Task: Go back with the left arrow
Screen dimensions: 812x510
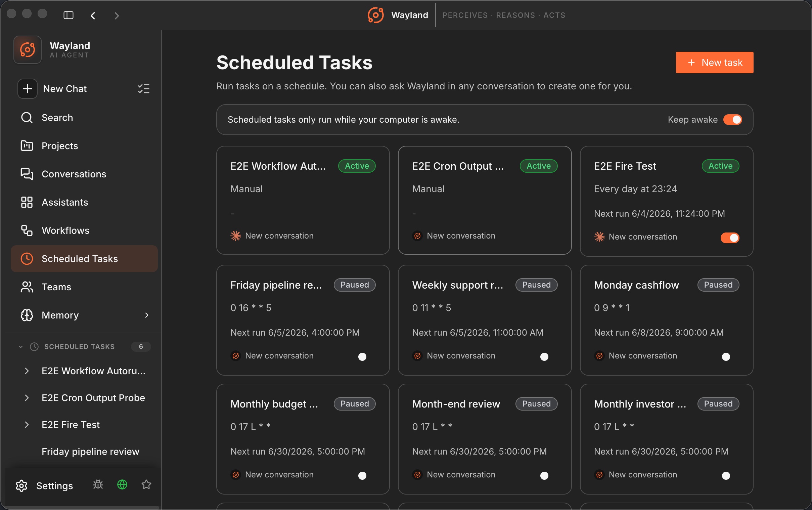Action: (x=93, y=15)
